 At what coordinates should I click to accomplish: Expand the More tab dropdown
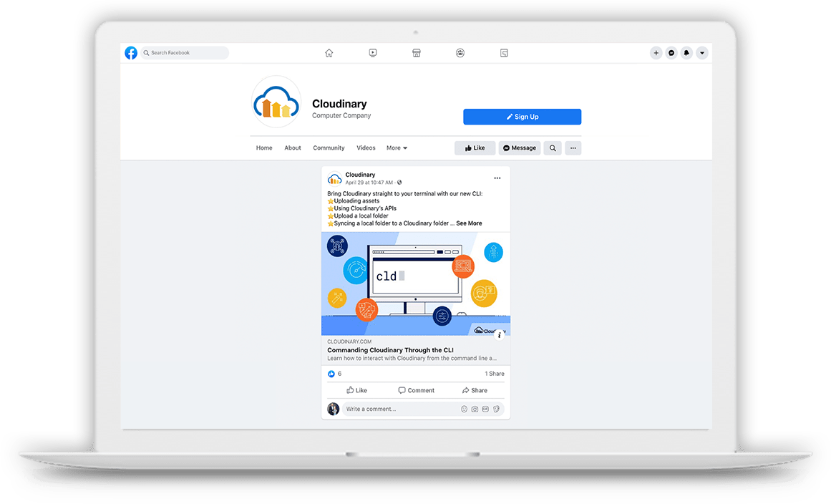pyautogui.click(x=397, y=148)
